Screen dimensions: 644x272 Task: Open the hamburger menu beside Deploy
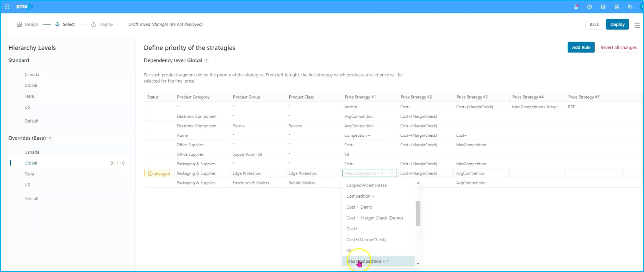637,25
